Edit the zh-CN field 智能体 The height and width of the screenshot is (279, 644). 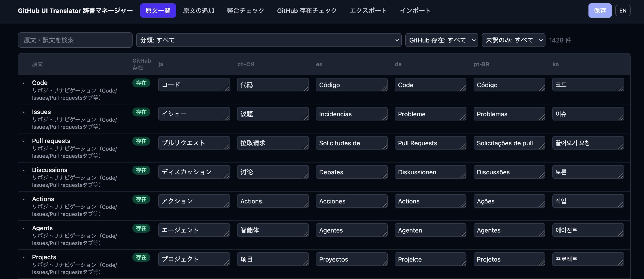click(x=273, y=230)
